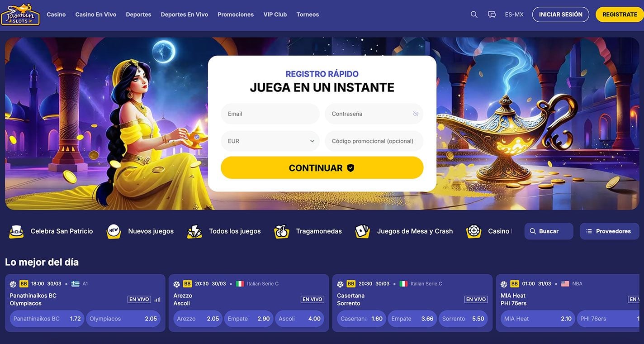
Task: Click the Buscar games search box
Action: pyautogui.click(x=549, y=231)
